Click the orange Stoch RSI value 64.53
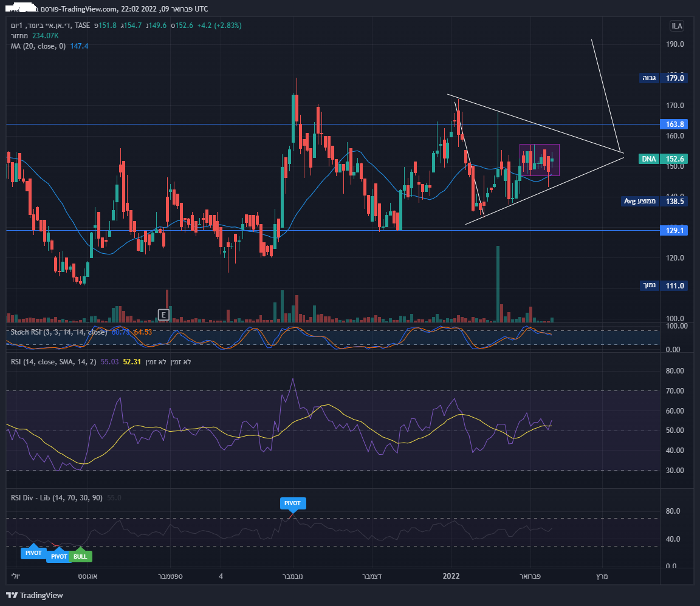Viewport: 700px width, 606px height. point(143,332)
